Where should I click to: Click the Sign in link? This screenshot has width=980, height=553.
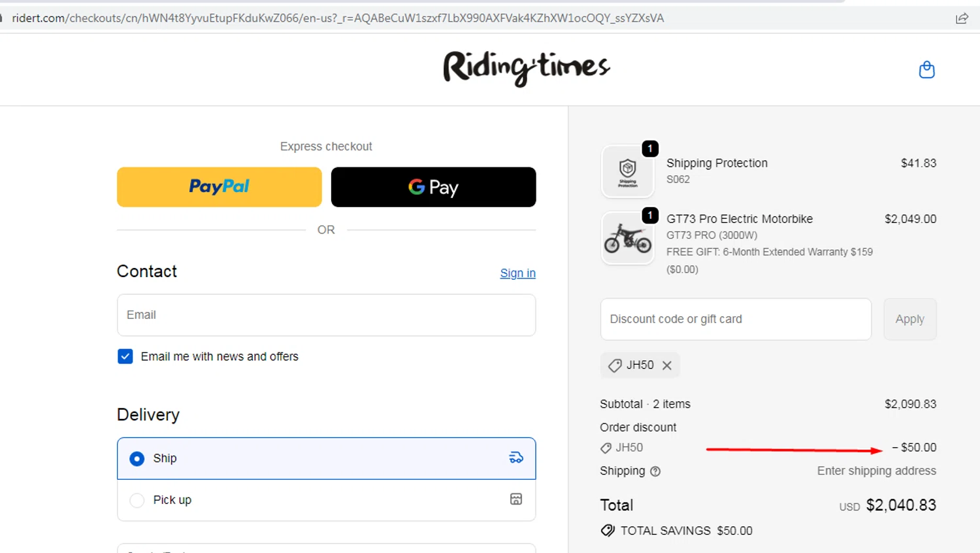517,273
